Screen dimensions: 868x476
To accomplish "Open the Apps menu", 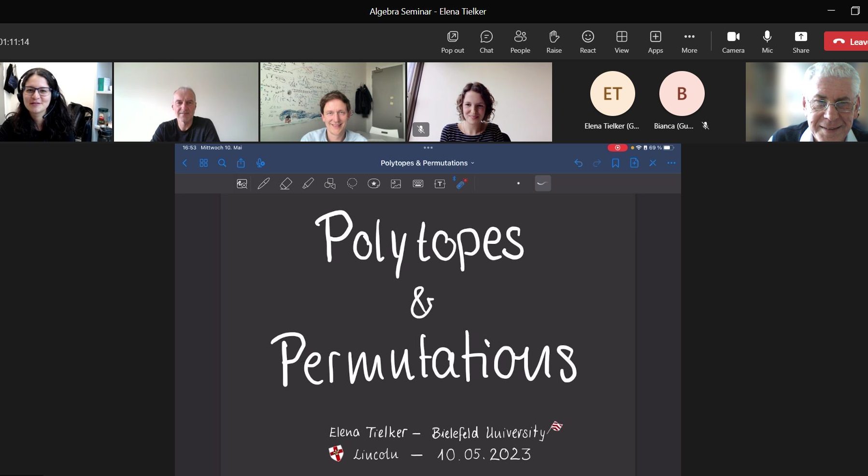I will click(x=655, y=42).
